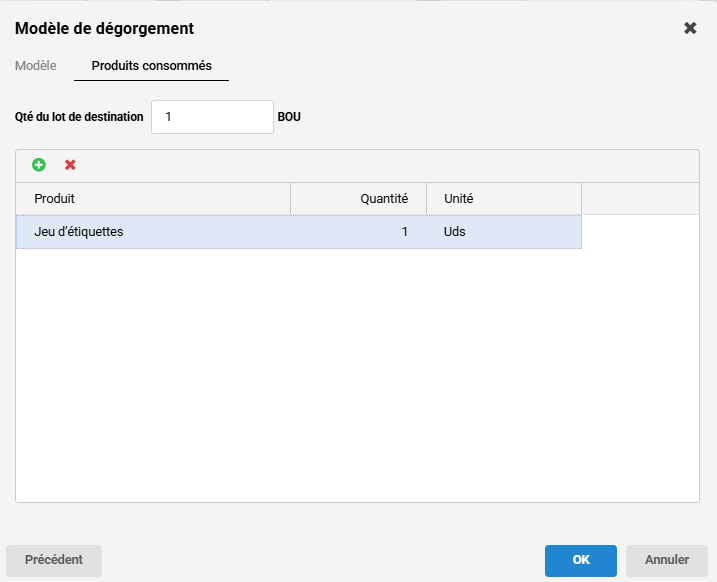Sort by the Produit column header
Screen dimensions: 717x582
coord(153,199)
